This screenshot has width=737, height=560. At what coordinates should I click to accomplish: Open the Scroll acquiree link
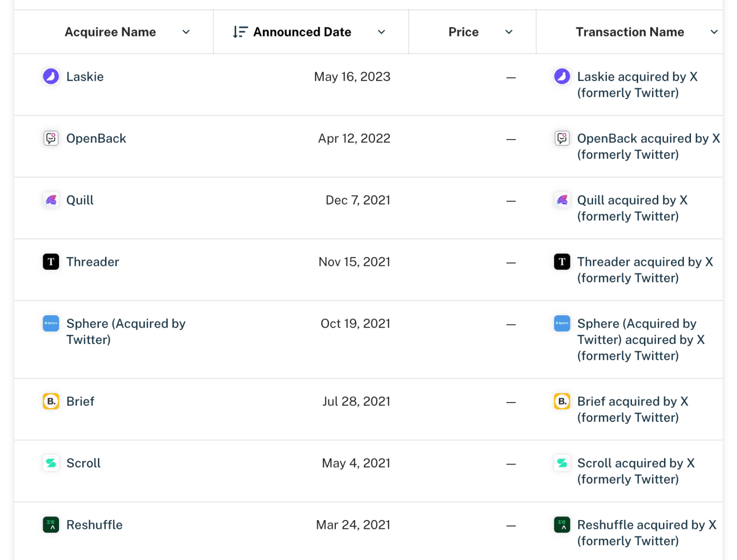83,463
